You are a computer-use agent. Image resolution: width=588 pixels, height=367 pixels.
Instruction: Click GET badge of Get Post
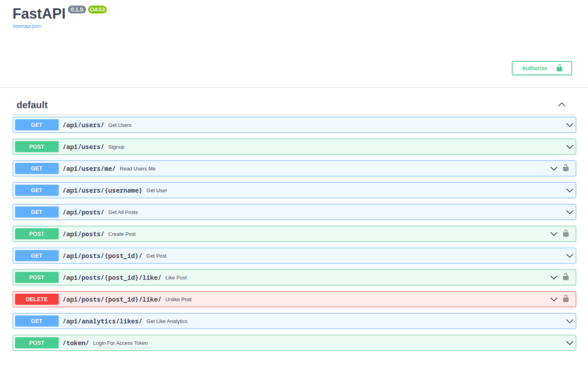pos(37,256)
